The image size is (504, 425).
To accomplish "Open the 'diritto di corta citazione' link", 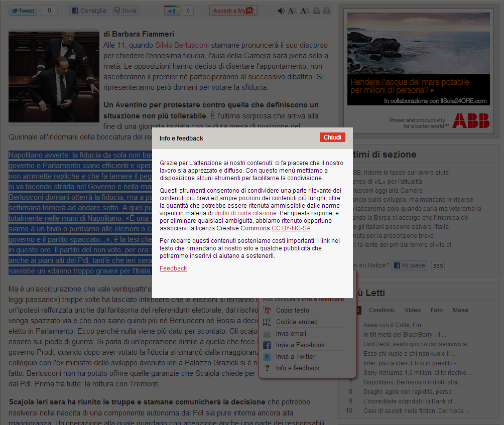I will coord(245,213).
